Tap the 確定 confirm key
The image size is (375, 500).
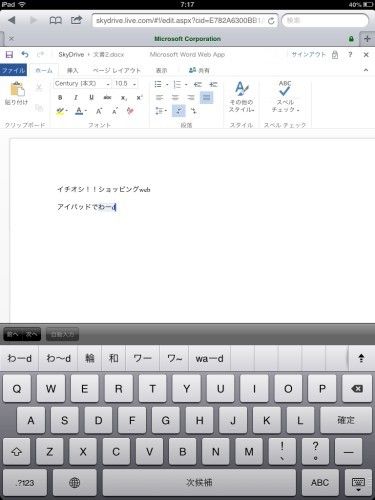346,420
